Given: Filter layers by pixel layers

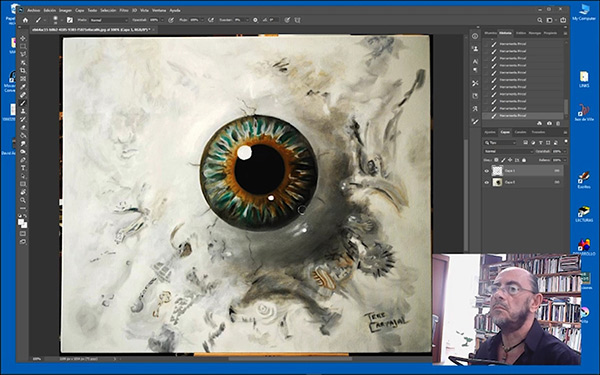Looking at the screenshot, I should (x=525, y=142).
